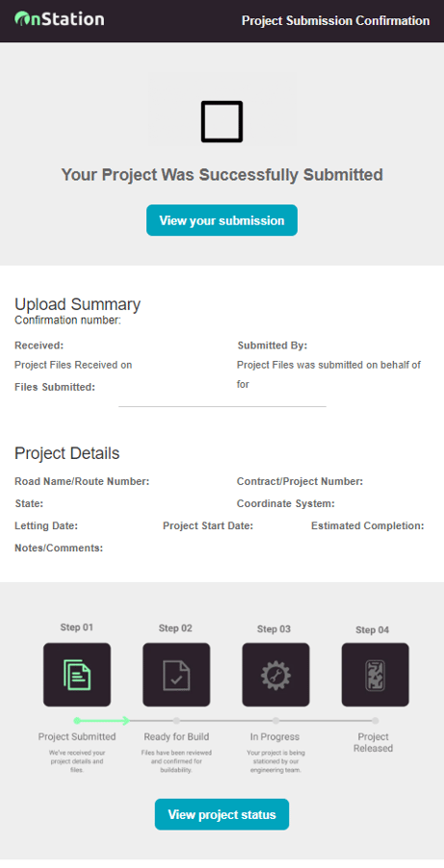Click the Project Submission Confirmation header text
Viewport: 444px width, 868px height.
[x=335, y=21]
